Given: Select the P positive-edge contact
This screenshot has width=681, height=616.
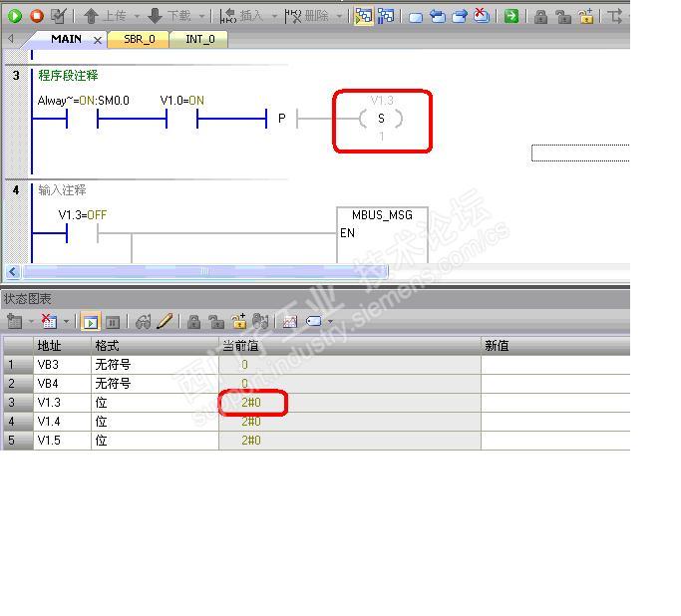Looking at the screenshot, I should [x=281, y=118].
